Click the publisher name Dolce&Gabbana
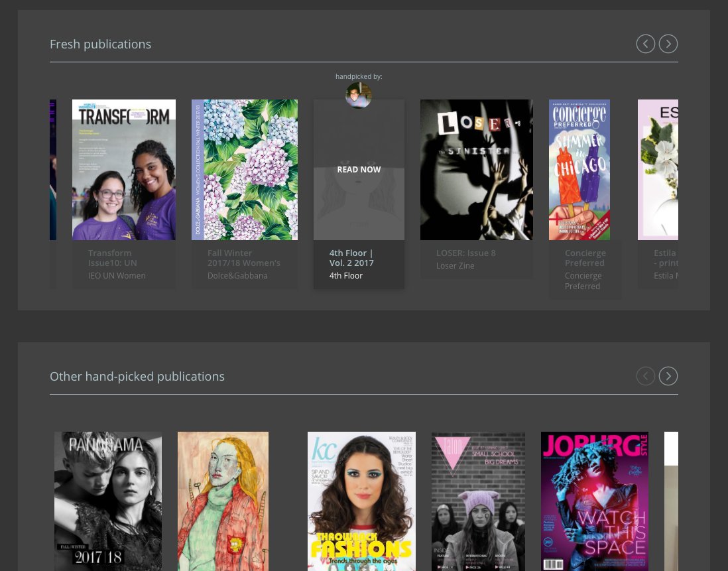Screen dimensions: 728x571 [x=237, y=276]
